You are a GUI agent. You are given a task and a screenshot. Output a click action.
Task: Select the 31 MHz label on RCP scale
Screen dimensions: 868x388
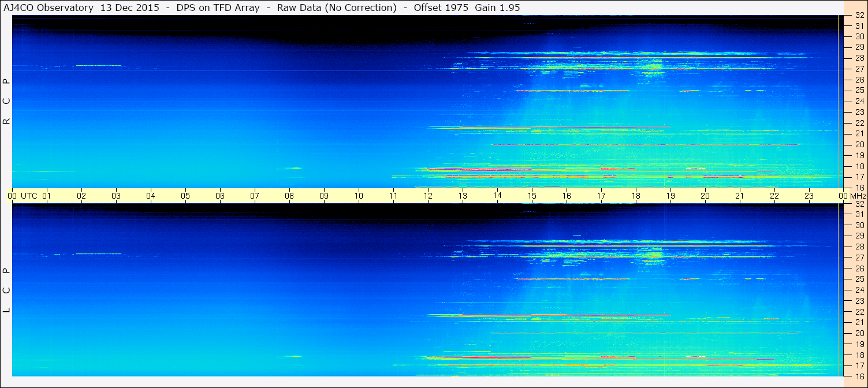pyautogui.click(x=859, y=26)
